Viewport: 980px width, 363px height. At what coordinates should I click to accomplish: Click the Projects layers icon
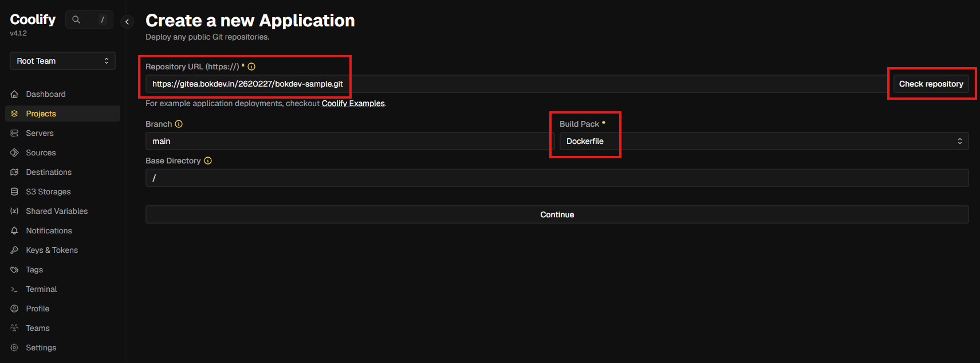pos(14,114)
